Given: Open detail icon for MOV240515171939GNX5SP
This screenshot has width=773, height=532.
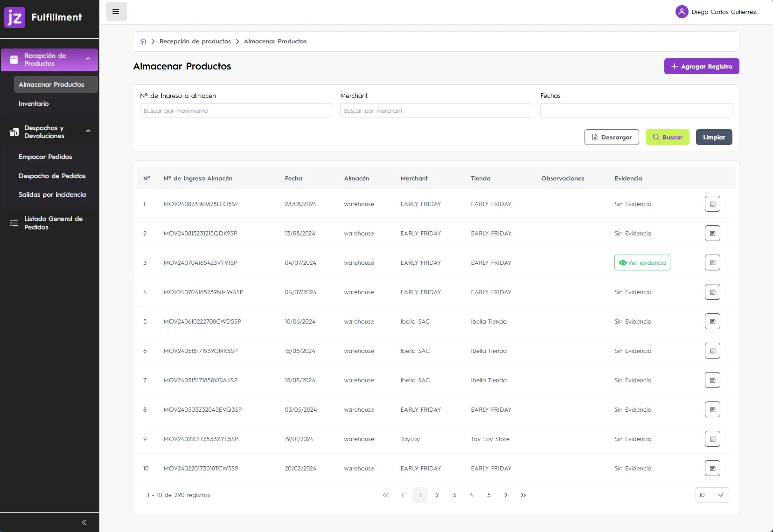Looking at the screenshot, I should (712, 351).
